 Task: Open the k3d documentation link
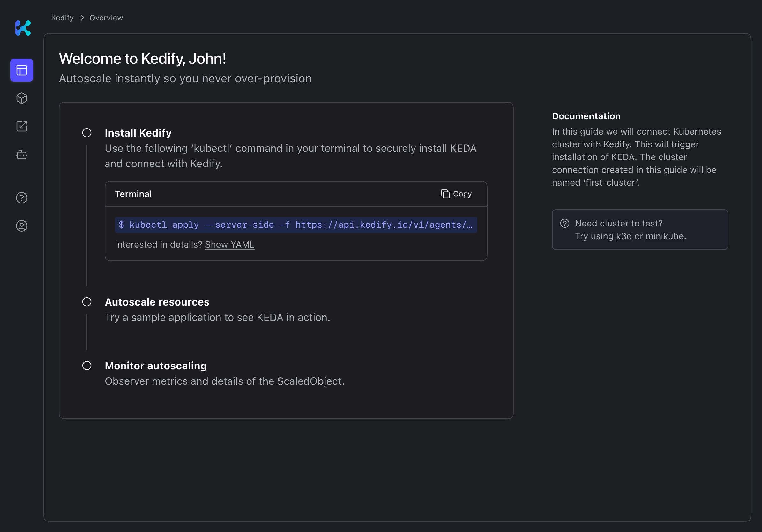pos(624,236)
